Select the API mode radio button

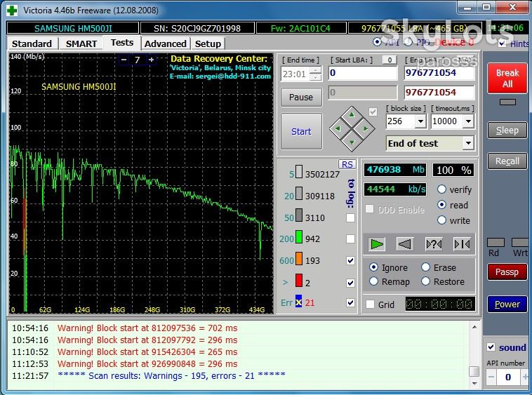(x=377, y=42)
